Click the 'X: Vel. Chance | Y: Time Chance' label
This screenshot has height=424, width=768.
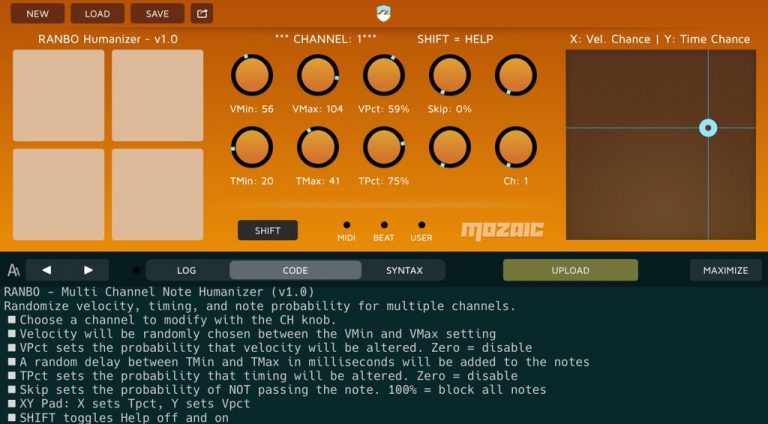click(660, 39)
